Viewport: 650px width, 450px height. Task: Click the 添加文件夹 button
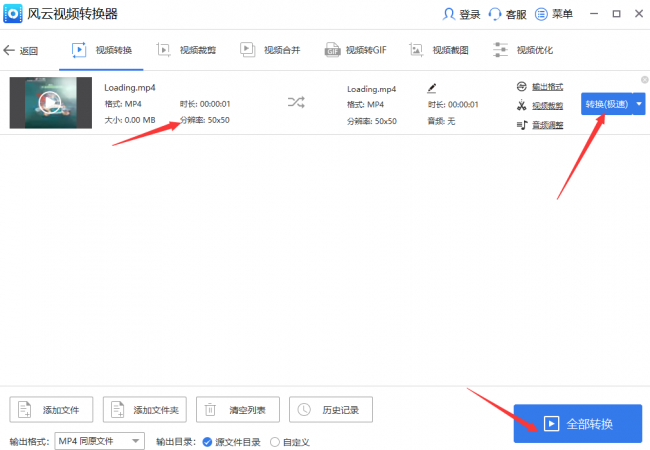145,409
